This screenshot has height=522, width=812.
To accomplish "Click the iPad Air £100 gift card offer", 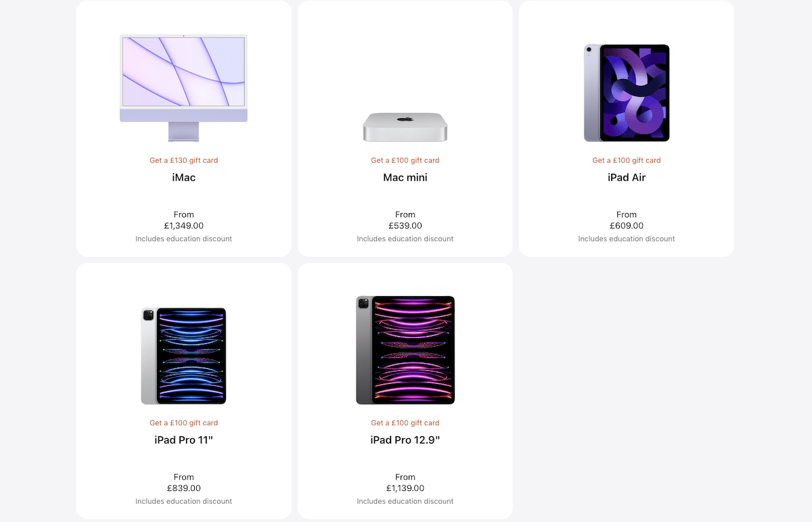I will [627, 160].
